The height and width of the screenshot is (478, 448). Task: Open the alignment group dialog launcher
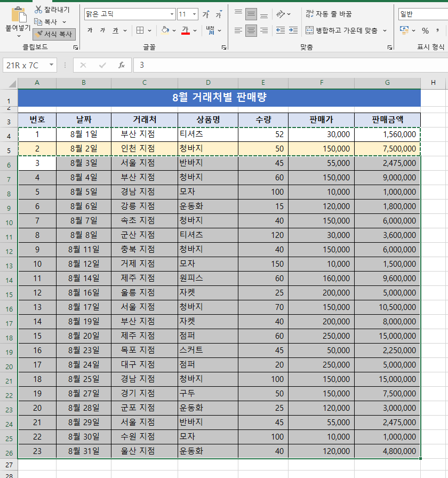coord(390,47)
